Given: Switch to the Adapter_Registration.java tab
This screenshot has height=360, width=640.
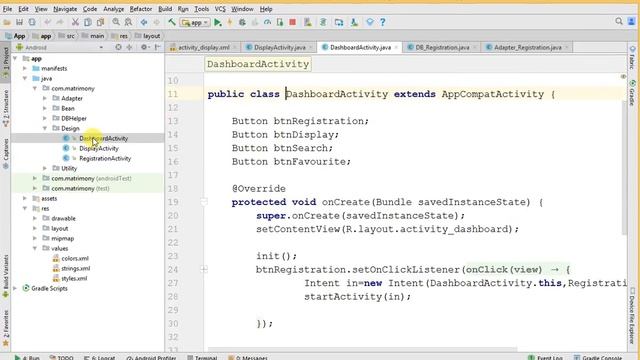Looking at the screenshot, I should click(x=527, y=47).
